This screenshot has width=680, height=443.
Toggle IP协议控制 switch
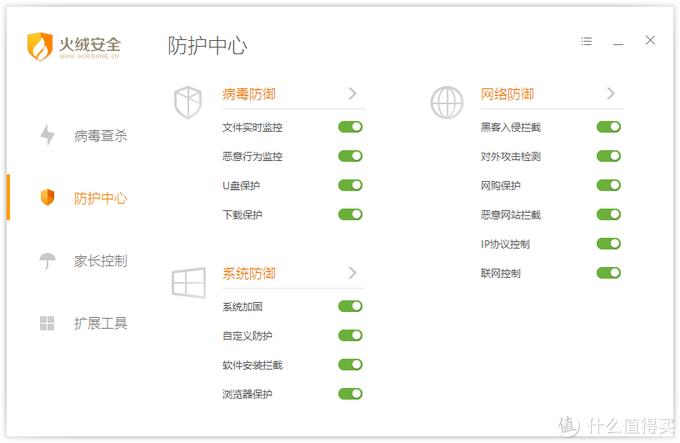pos(609,244)
